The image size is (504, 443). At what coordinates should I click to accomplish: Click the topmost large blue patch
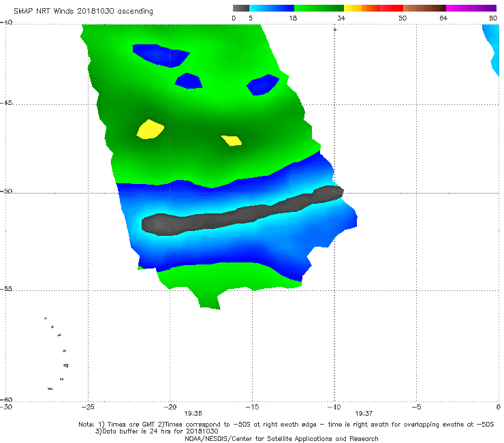(161, 56)
